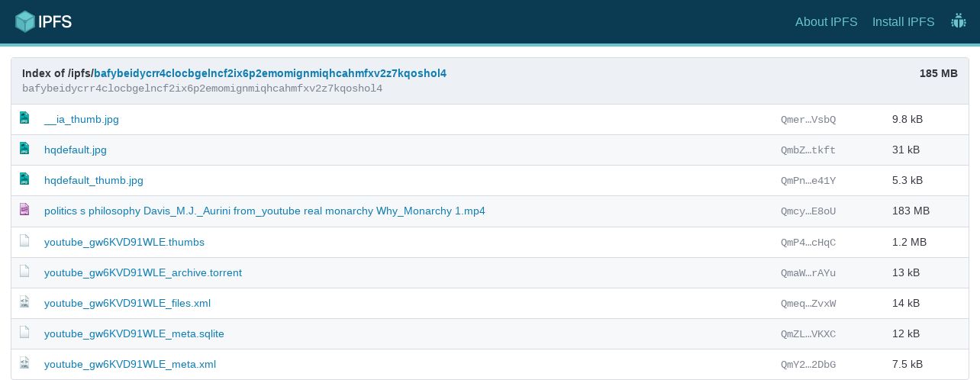Open youtube_gw6KVD91WLE_files.xml
The height and width of the screenshot is (380, 980).
tap(127, 303)
